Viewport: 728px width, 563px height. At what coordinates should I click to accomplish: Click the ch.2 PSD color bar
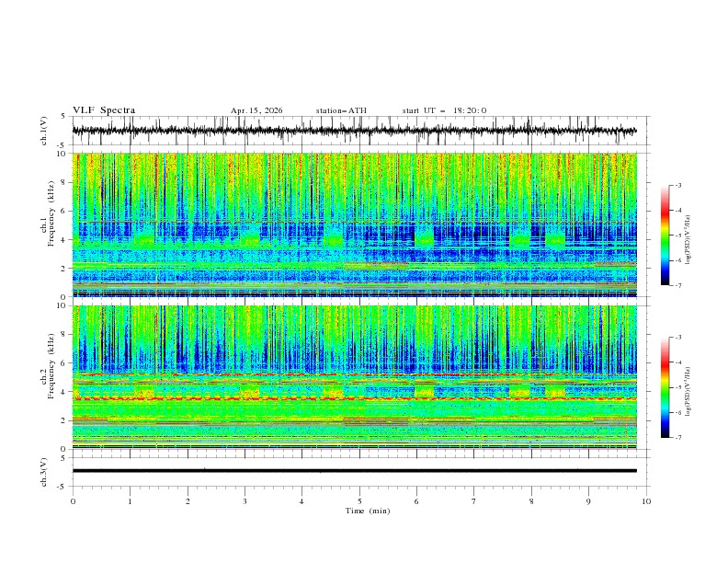tap(665, 387)
